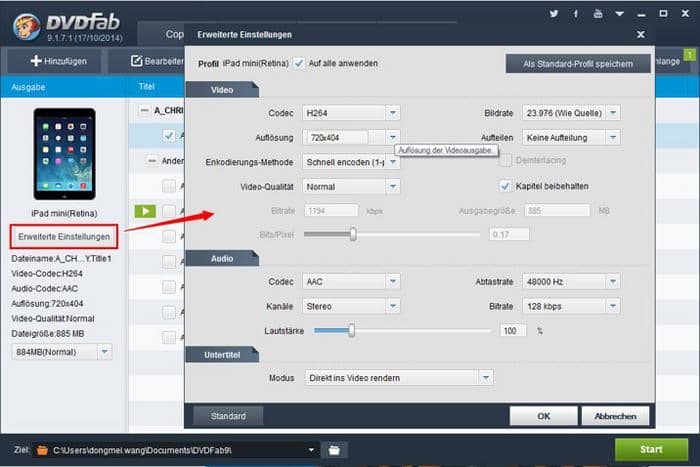Click the Dateiname A_CH...Y.Title1 text
The image size is (700, 467).
pyautogui.click(x=61, y=259)
